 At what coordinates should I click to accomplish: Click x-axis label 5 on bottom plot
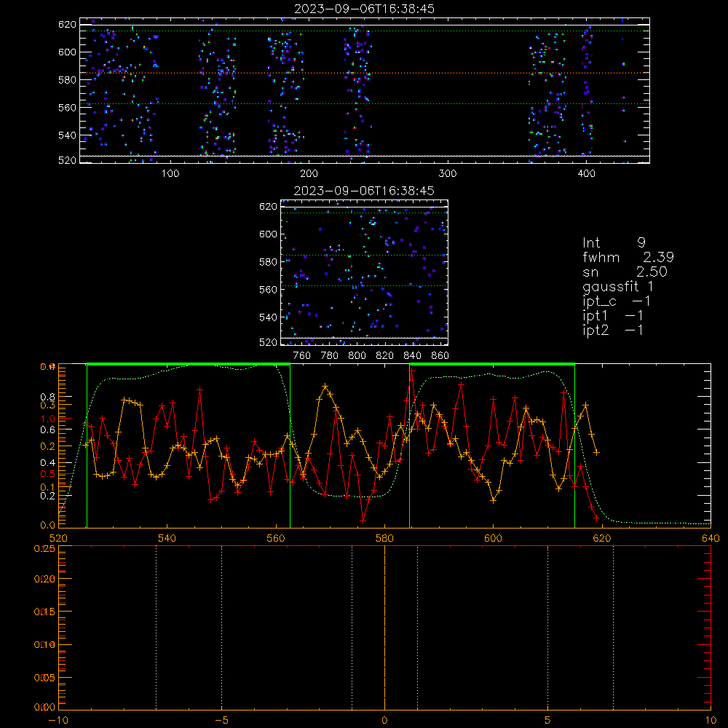click(548, 720)
